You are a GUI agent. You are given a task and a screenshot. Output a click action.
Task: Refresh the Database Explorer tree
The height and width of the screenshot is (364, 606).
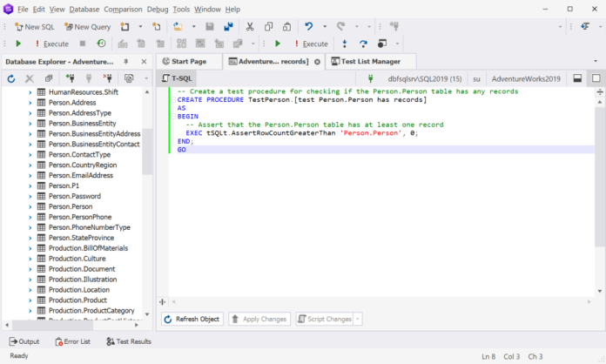11,78
